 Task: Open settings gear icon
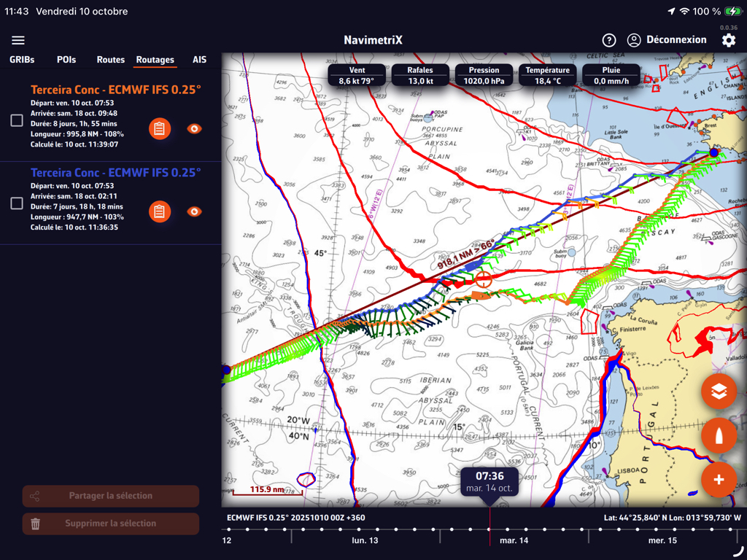coord(728,40)
